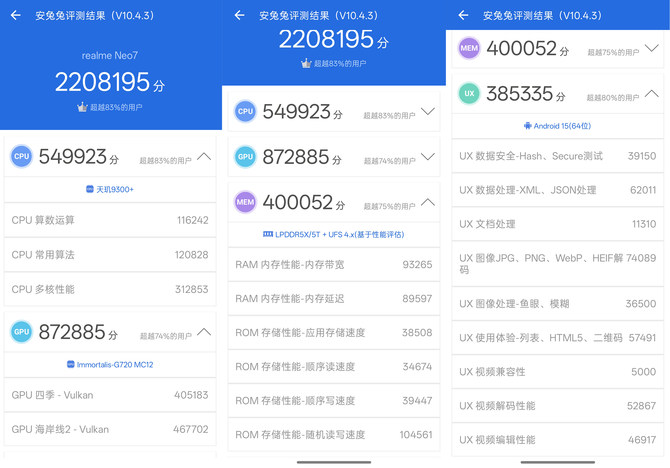Collapse the UX section chevron
670x468 pixels.
coord(652,93)
